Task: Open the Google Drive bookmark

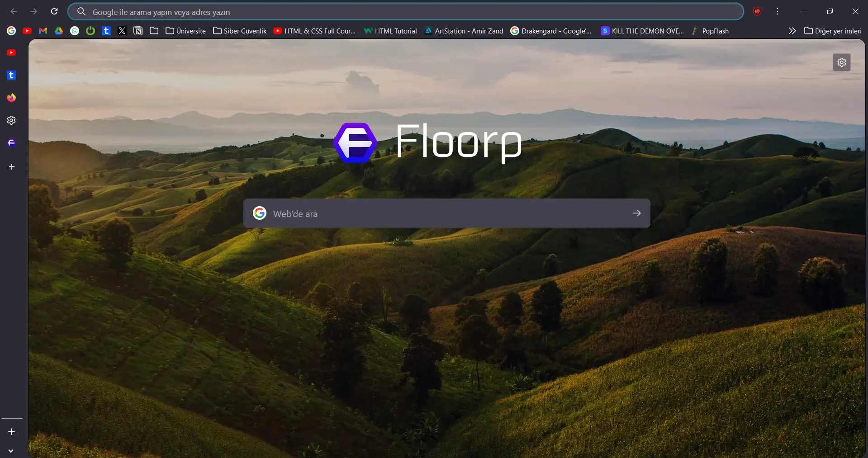Action: 59,31
